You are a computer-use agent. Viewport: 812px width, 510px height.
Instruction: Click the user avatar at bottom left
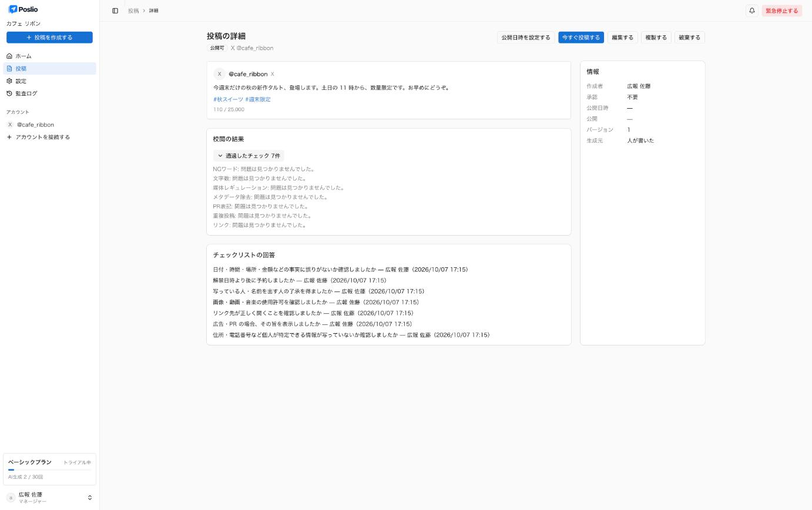(x=10, y=498)
